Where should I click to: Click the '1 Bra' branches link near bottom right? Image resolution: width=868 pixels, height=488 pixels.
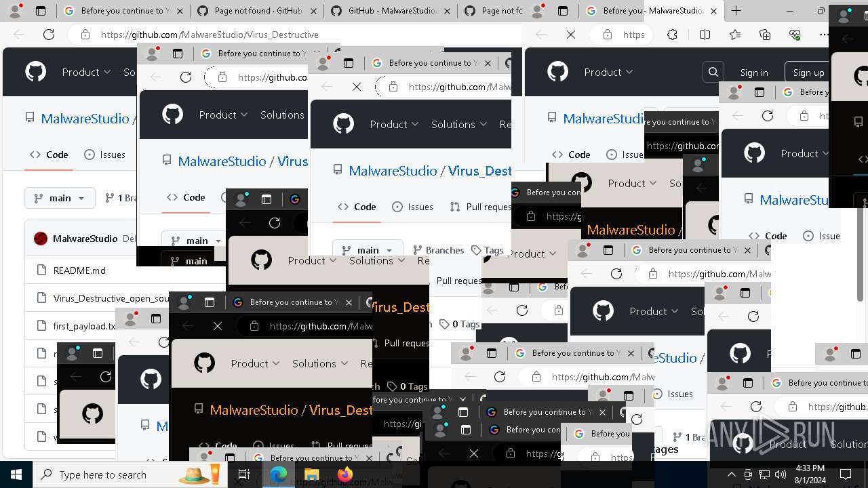tap(689, 437)
